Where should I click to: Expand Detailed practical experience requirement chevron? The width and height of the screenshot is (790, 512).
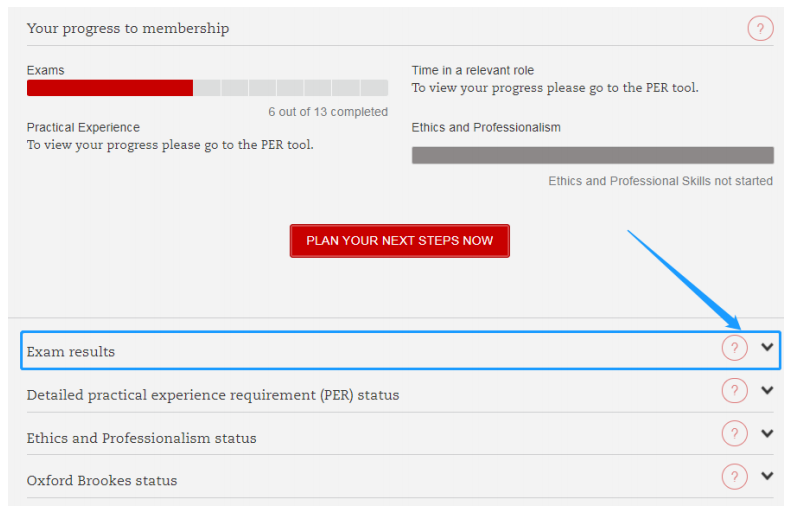767,391
